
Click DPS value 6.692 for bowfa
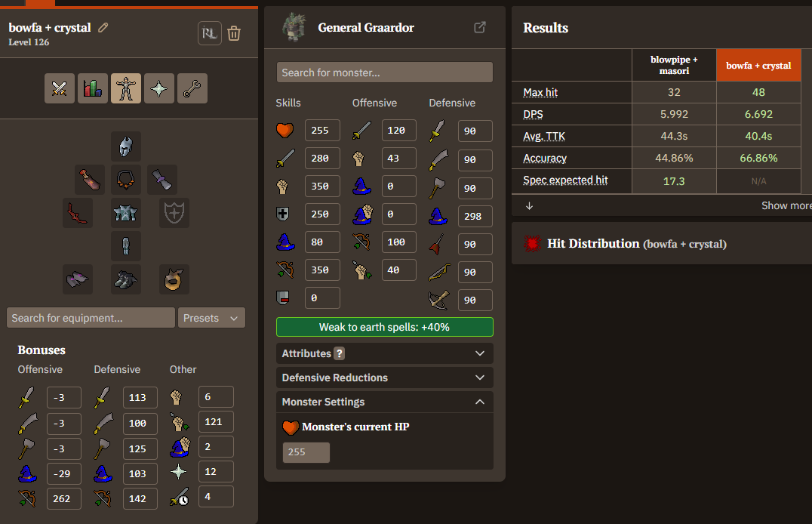tap(758, 114)
